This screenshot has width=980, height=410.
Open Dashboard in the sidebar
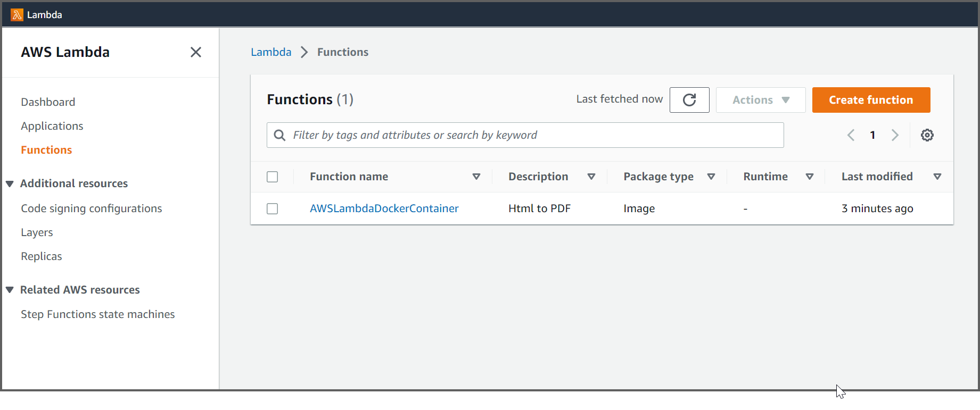(48, 102)
